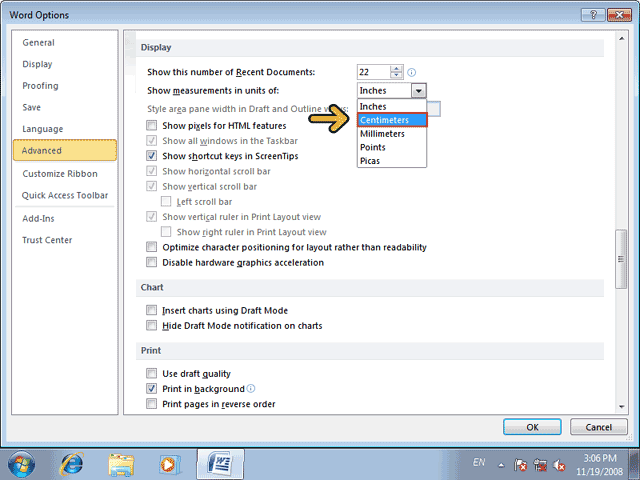
Task: Decrease Recent Documents count with down spinner
Action: point(396,76)
